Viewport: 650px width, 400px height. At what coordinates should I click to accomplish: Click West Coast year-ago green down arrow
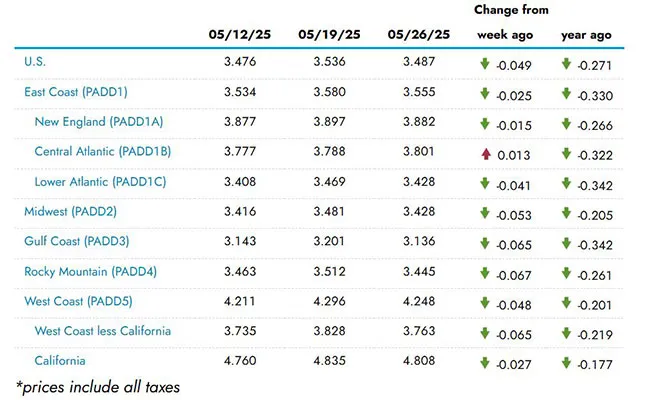coord(566,303)
